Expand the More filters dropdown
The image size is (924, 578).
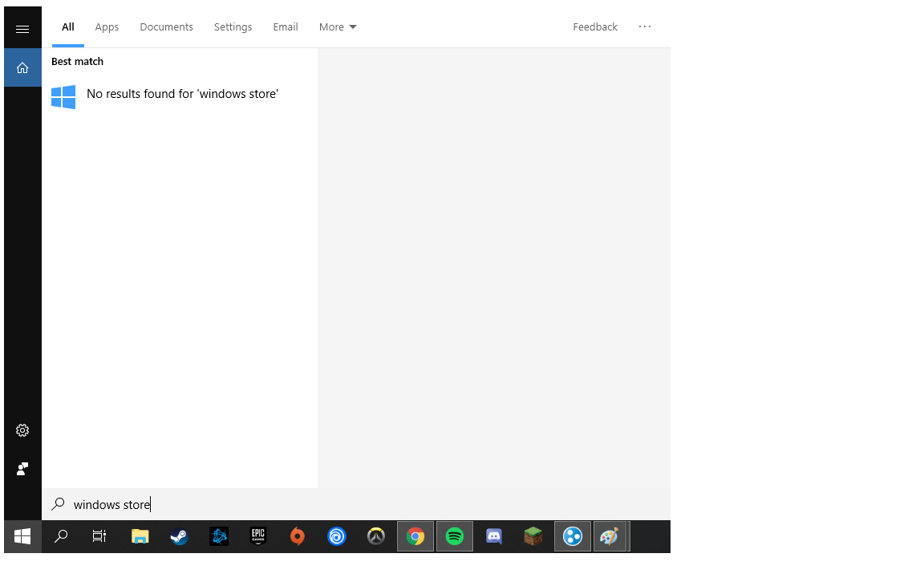coord(338,27)
